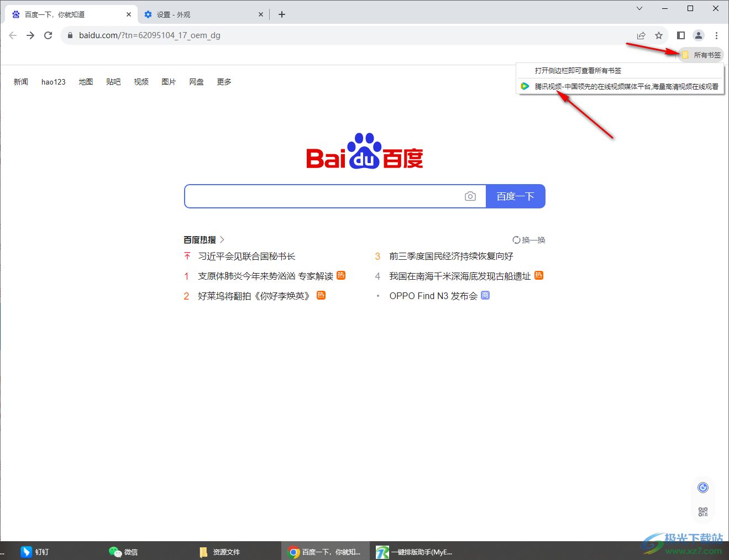This screenshot has width=729, height=560.
Task: Open the Chrome profile avatar
Action: 699,35
